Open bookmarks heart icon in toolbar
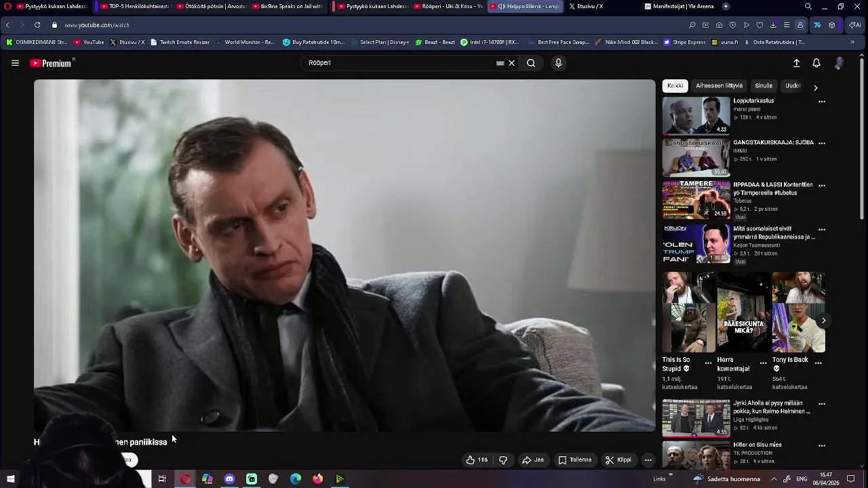The width and height of the screenshot is (868, 488). click(x=759, y=25)
